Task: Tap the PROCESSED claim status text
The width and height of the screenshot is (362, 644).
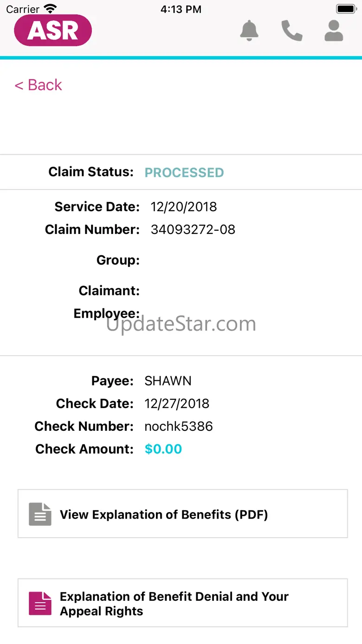Action: [x=184, y=173]
